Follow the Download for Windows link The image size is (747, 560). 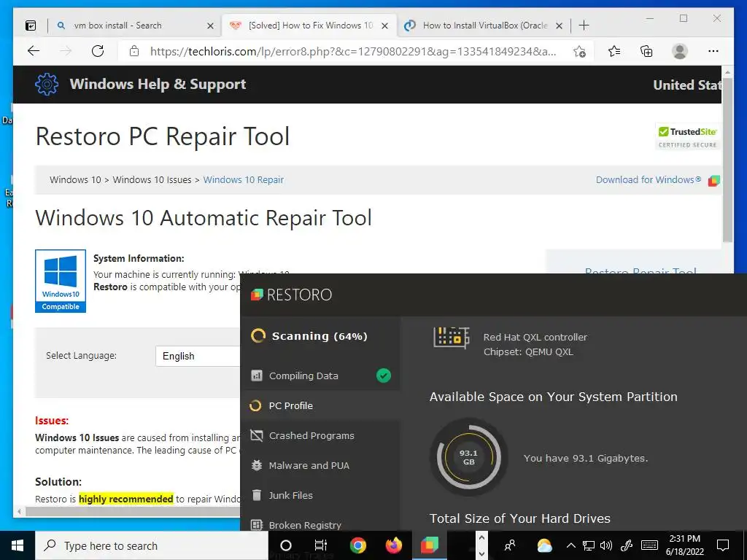[649, 180]
